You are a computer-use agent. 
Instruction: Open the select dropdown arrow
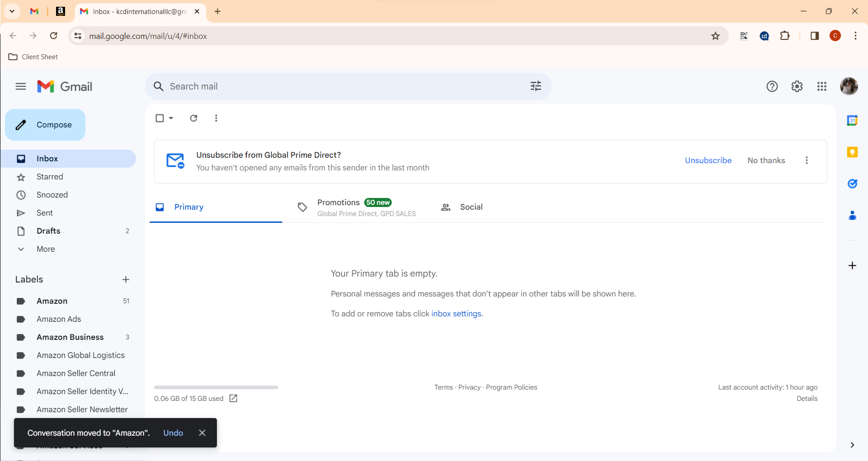pyautogui.click(x=171, y=118)
